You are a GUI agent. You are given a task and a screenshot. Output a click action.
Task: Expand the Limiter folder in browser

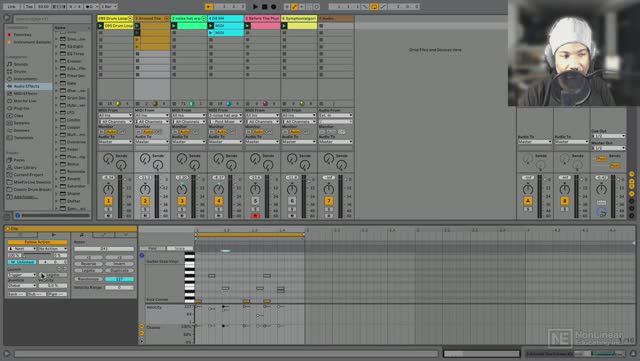(x=56, y=120)
